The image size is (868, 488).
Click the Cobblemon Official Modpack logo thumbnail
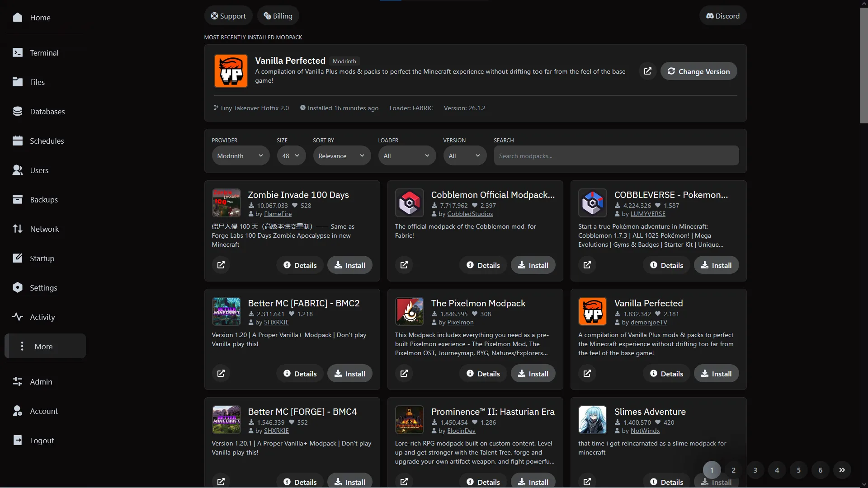(x=410, y=203)
